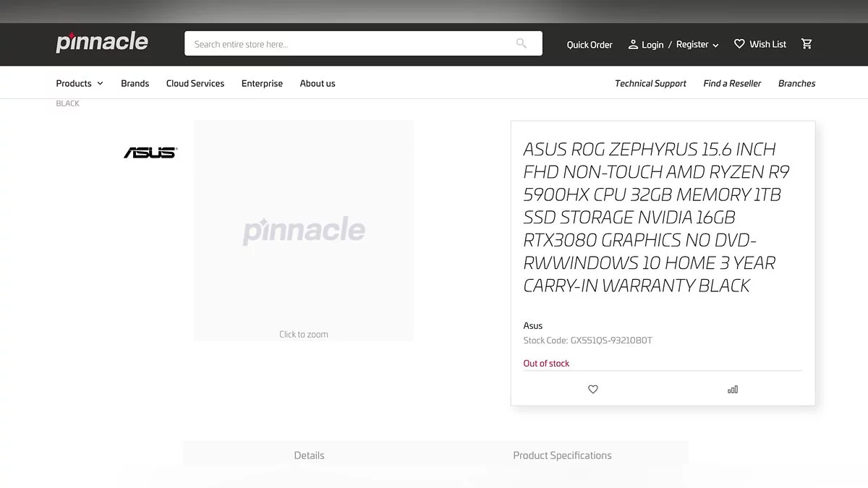
Task: Open Quick Order
Action: 590,45
